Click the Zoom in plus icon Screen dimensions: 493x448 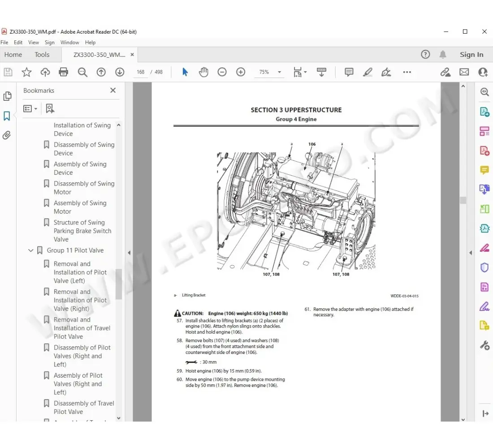[x=241, y=72]
